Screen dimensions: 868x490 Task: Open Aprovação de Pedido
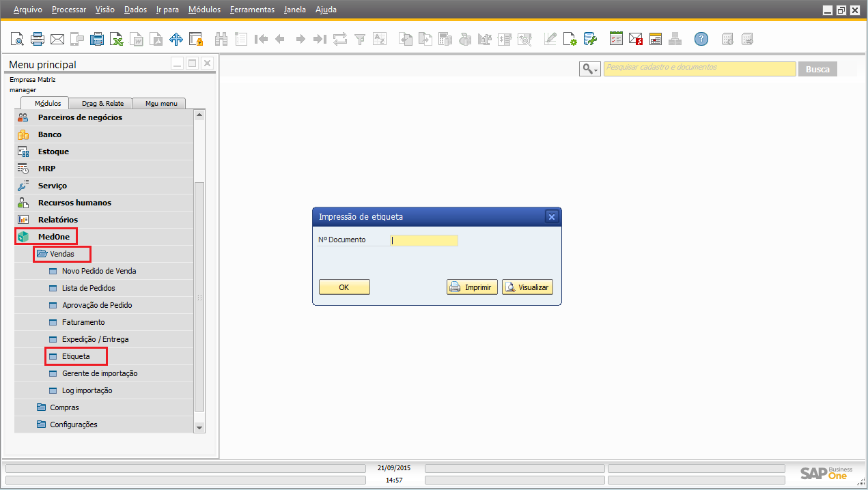click(97, 305)
